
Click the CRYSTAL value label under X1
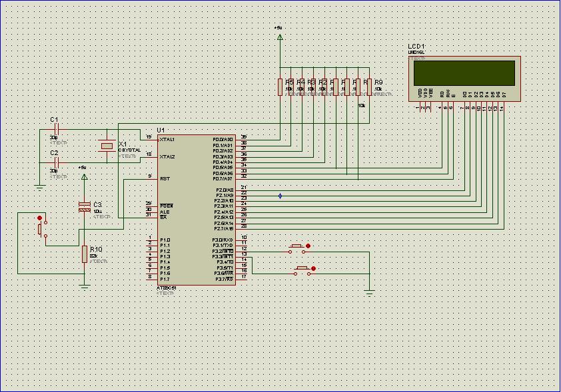[129, 150]
